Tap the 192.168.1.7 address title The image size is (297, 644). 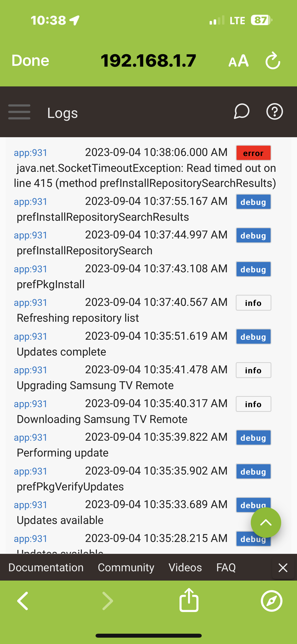pyautogui.click(x=148, y=61)
